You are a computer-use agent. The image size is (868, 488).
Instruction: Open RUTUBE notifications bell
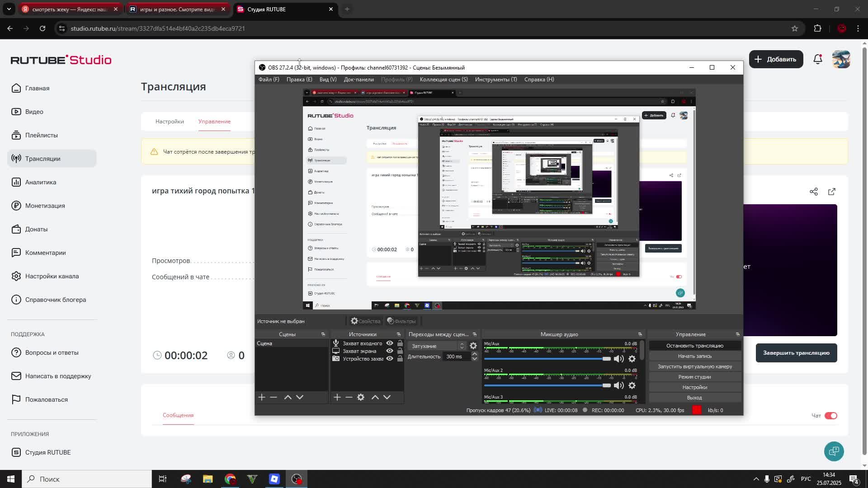[818, 59]
